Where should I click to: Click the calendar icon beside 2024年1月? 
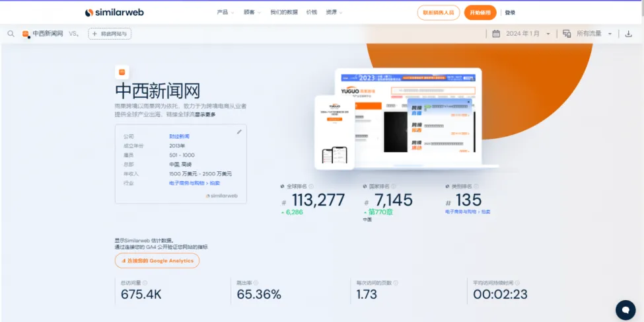pos(496,34)
